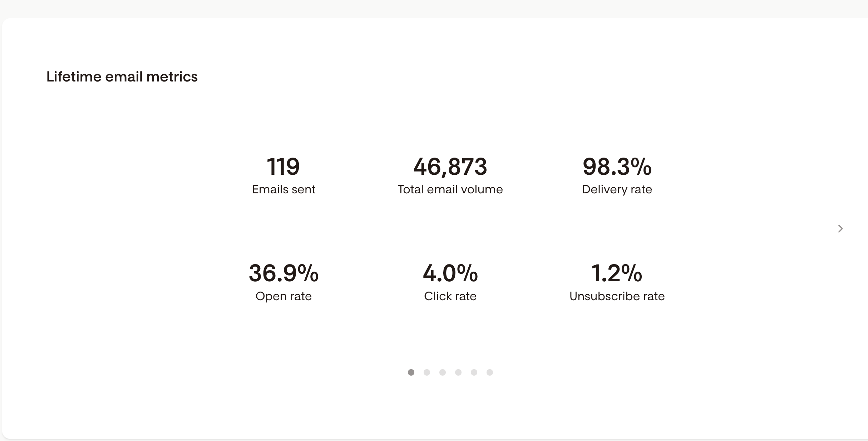The height and width of the screenshot is (441, 868).
Task: Select the Open rate label
Action: click(x=283, y=296)
